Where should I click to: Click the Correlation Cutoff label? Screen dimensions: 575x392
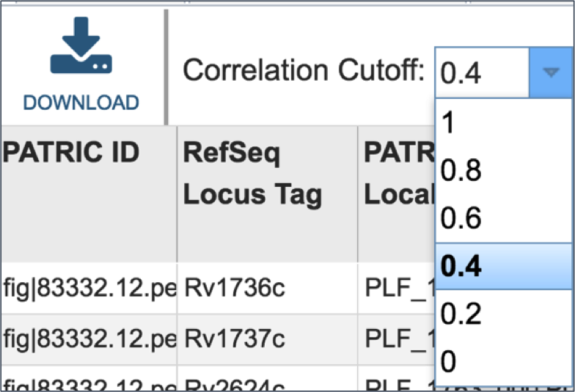304,70
